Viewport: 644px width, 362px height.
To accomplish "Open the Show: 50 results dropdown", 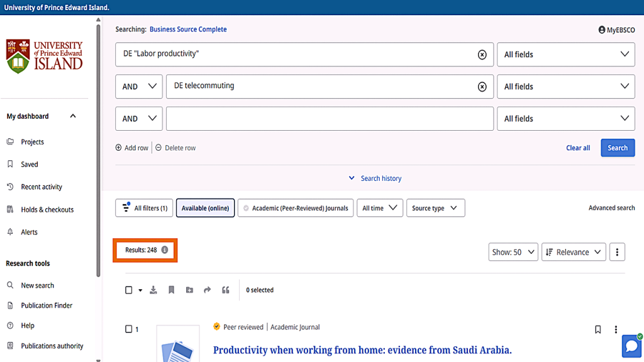I will 513,252.
